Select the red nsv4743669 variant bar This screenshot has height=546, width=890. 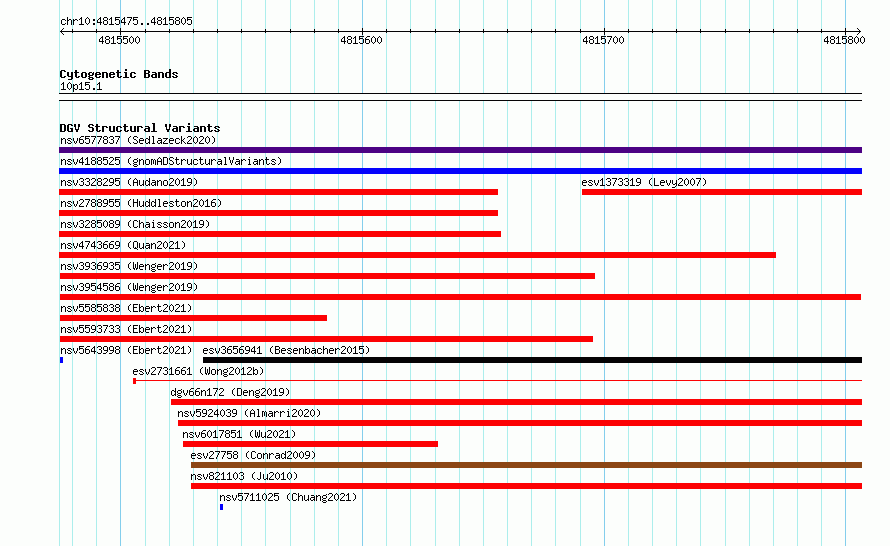[x=417, y=255]
